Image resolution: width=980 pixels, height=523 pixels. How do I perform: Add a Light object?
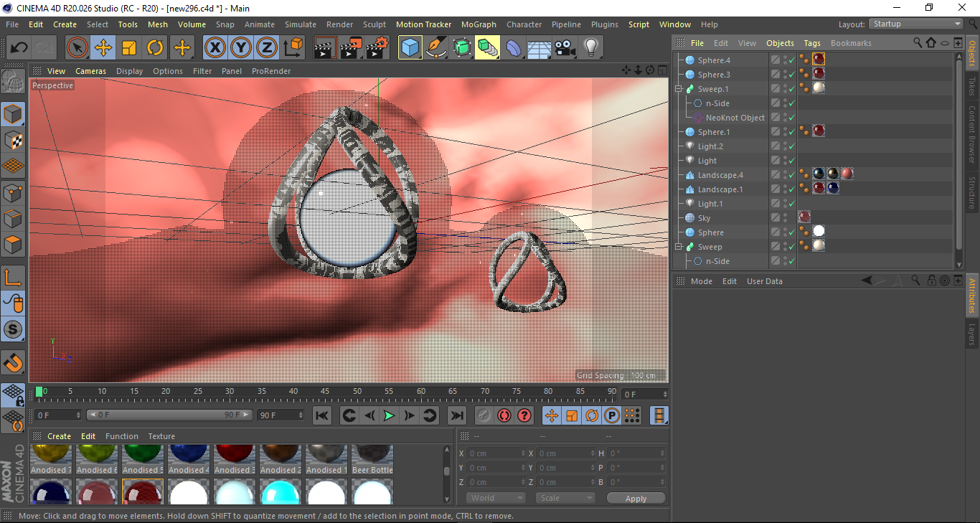pos(590,48)
